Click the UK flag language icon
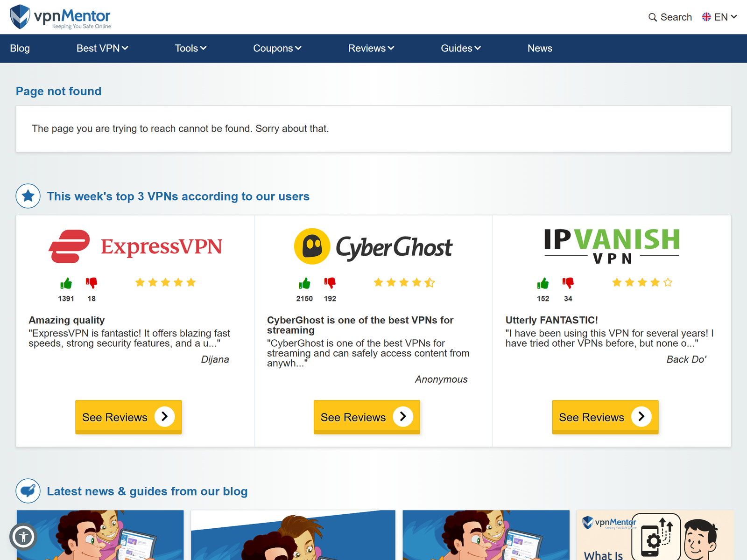747x560 pixels. [706, 17]
